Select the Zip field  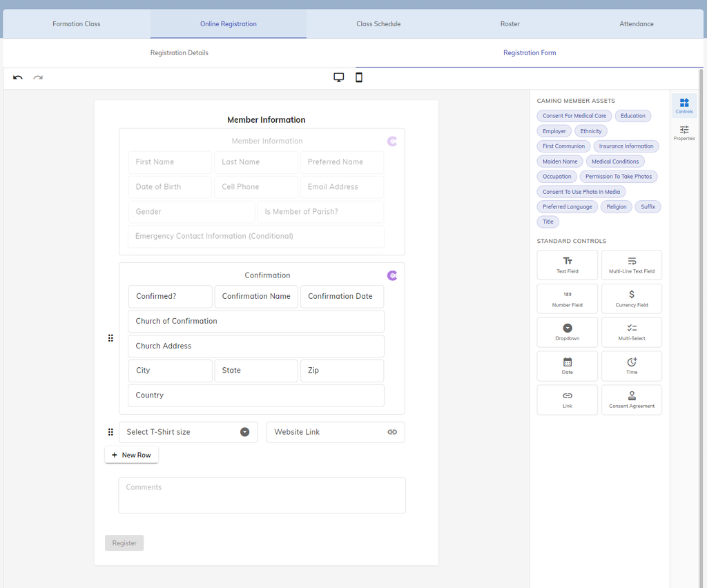[x=342, y=371]
